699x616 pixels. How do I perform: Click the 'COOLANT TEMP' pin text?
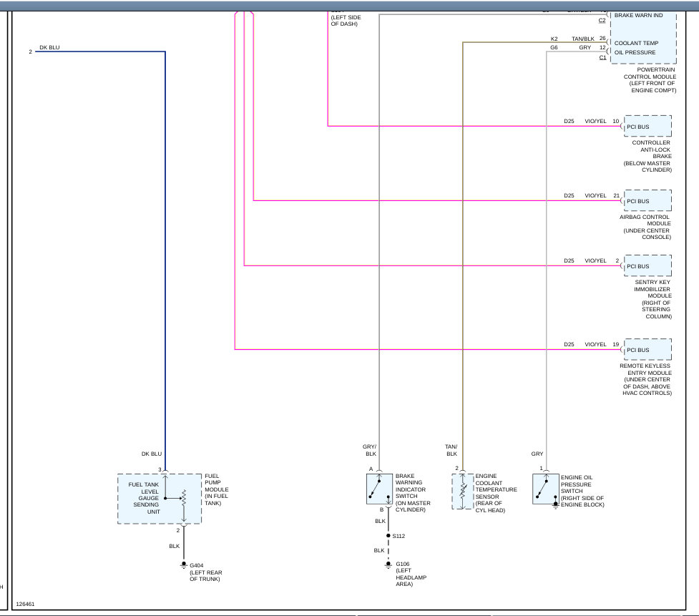click(x=636, y=43)
